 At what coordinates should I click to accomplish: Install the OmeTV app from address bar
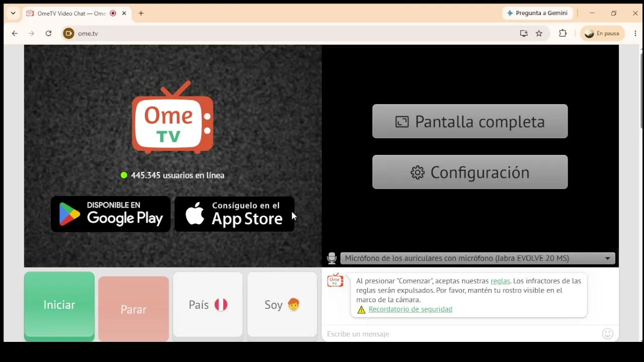tap(524, 33)
